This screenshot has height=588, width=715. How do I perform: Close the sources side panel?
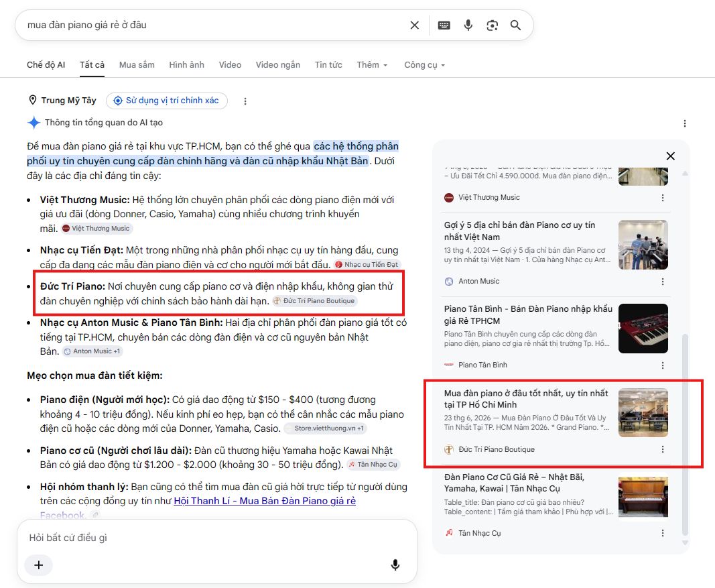(x=670, y=156)
